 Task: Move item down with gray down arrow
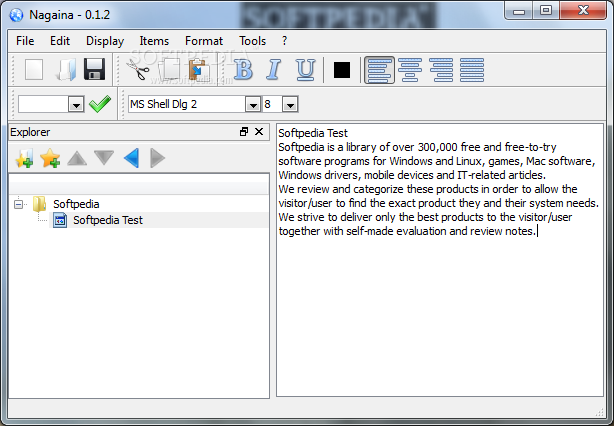[104, 158]
